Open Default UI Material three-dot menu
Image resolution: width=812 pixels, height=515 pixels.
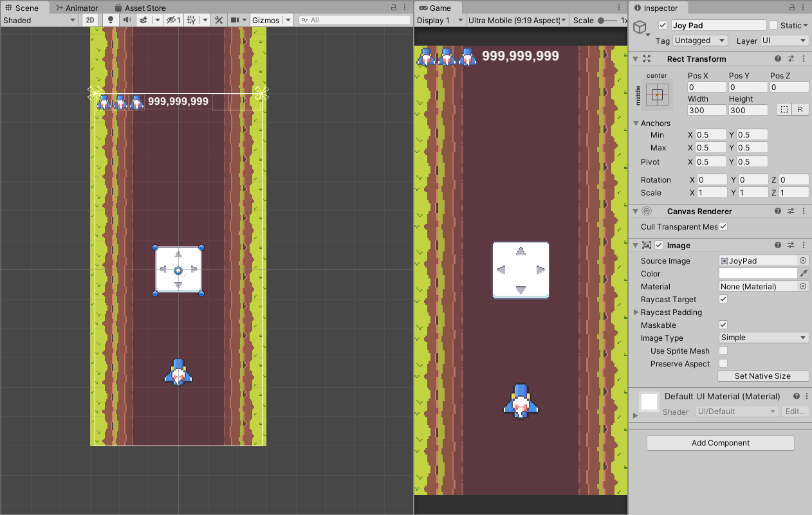pos(806,396)
